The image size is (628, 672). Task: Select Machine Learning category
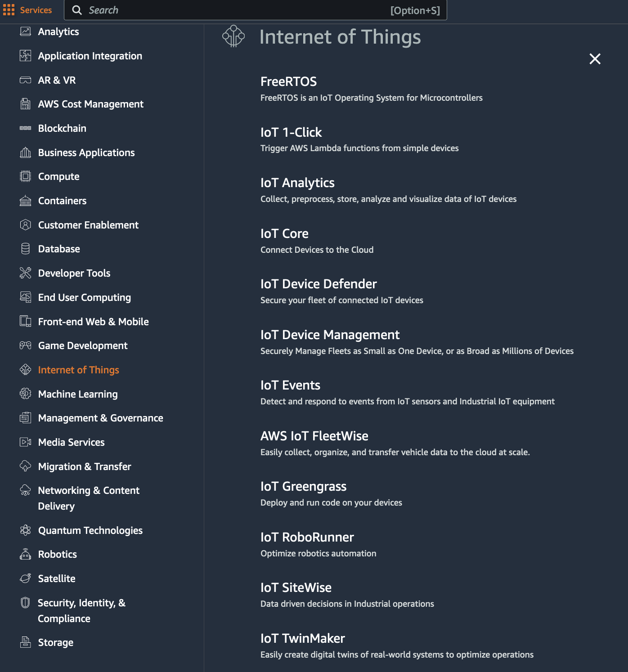[78, 394]
